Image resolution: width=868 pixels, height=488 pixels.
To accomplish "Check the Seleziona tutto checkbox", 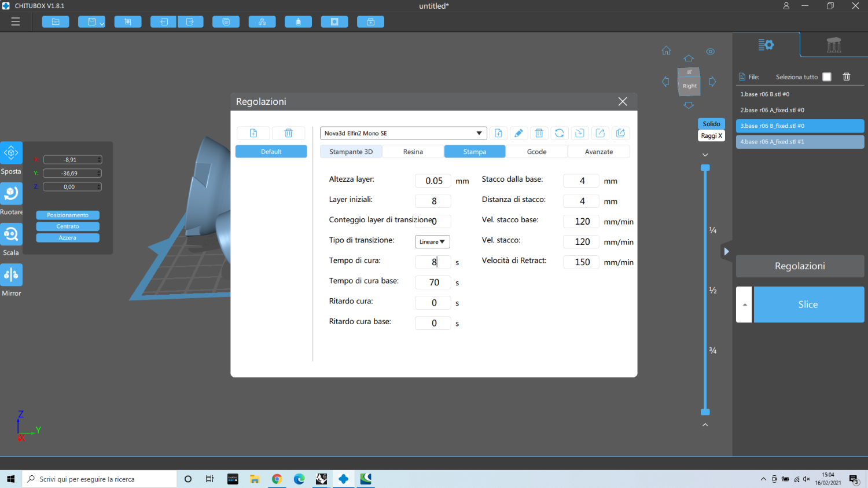I will (827, 77).
